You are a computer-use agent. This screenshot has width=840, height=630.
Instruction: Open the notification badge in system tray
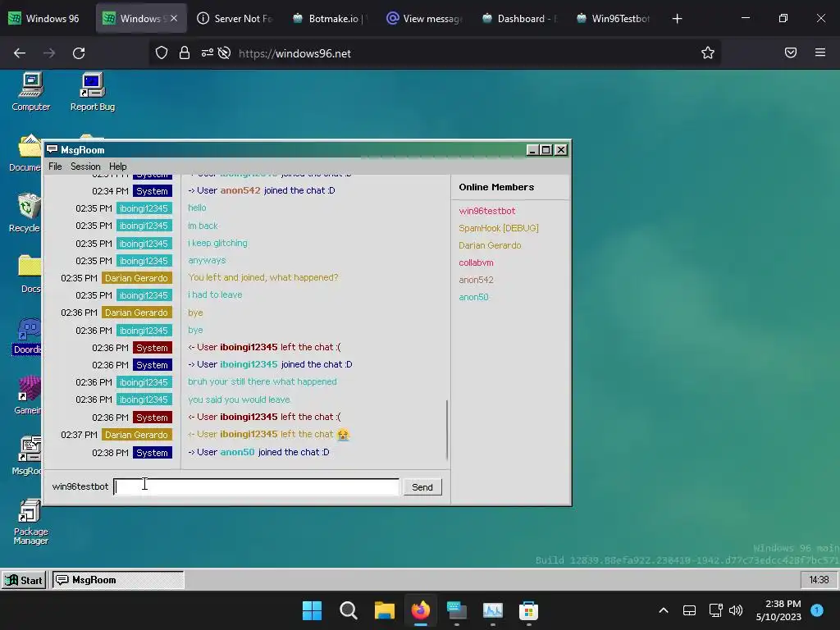tap(816, 610)
